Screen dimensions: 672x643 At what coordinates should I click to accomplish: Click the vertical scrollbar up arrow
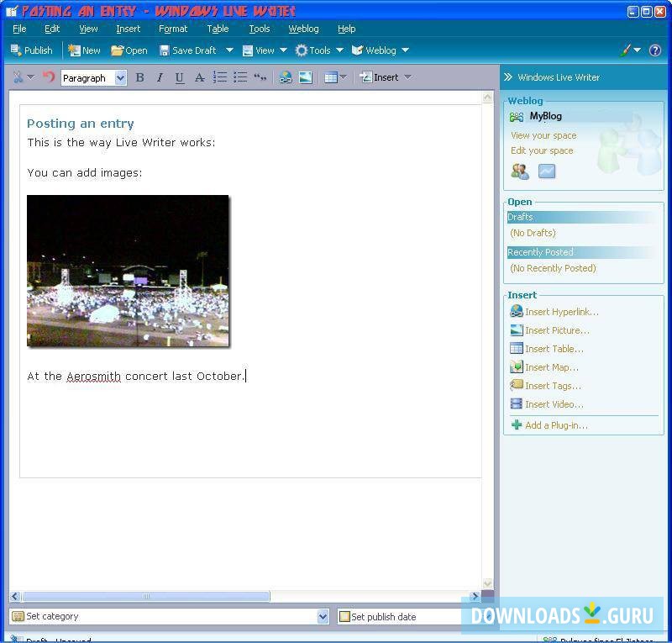(487, 98)
